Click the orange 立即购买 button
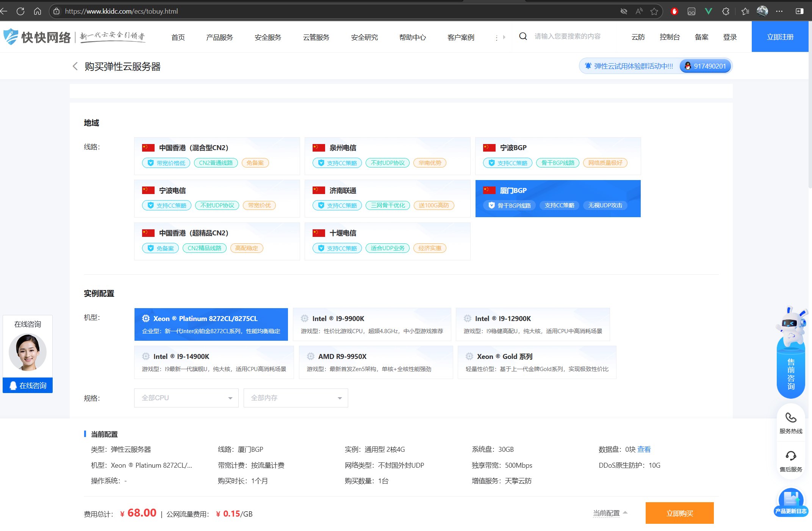 pyautogui.click(x=679, y=513)
